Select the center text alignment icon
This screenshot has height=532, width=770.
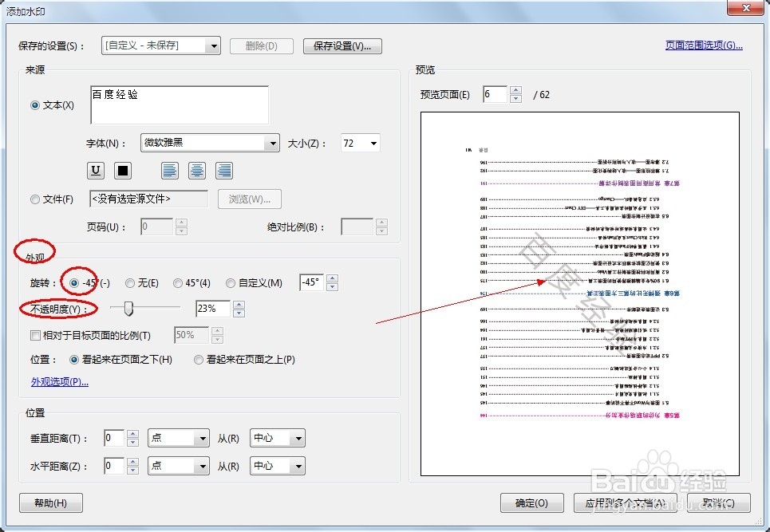point(197,170)
